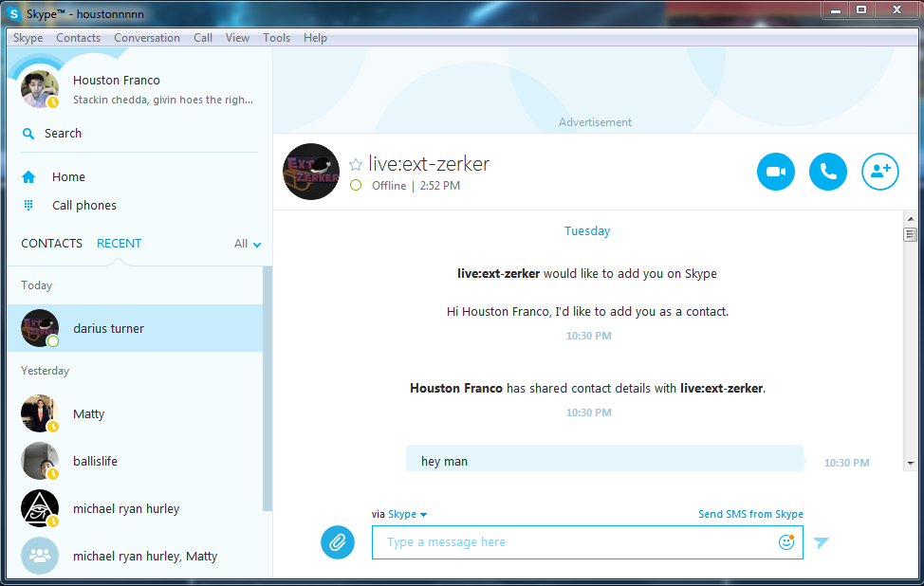924x586 pixels.
Task: Click Send SMS from Skype link
Action: pyautogui.click(x=750, y=514)
